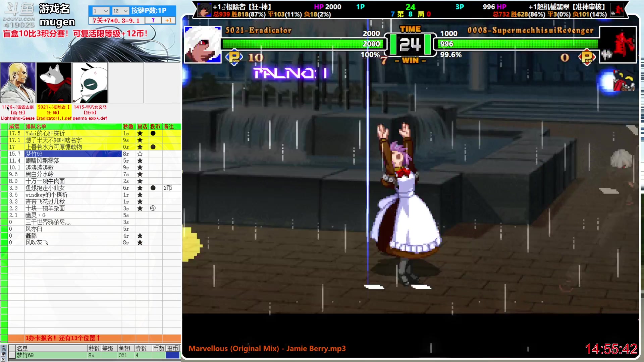
Task: Open the dropdown showing value 1
Action: tap(101, 11)
